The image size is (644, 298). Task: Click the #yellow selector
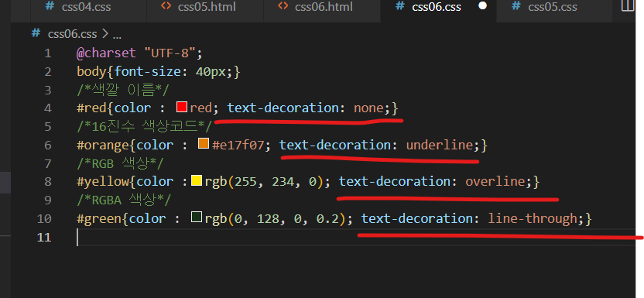[103, 181]
